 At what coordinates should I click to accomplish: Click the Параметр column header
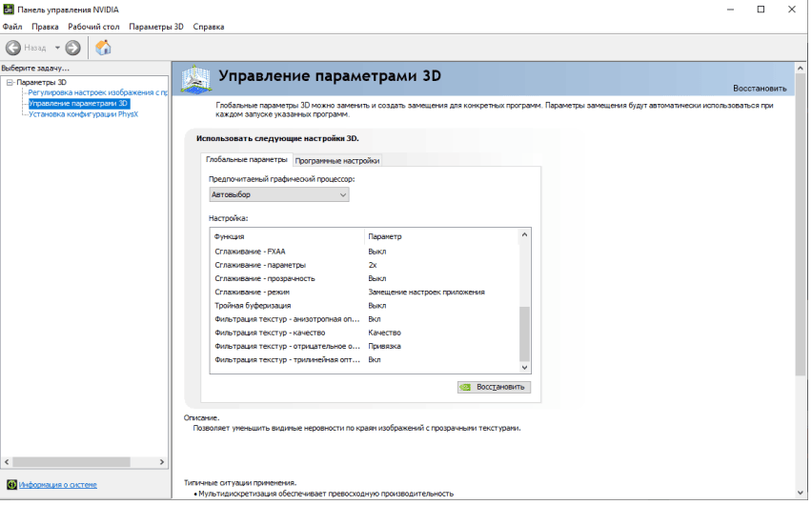point(386,238)
